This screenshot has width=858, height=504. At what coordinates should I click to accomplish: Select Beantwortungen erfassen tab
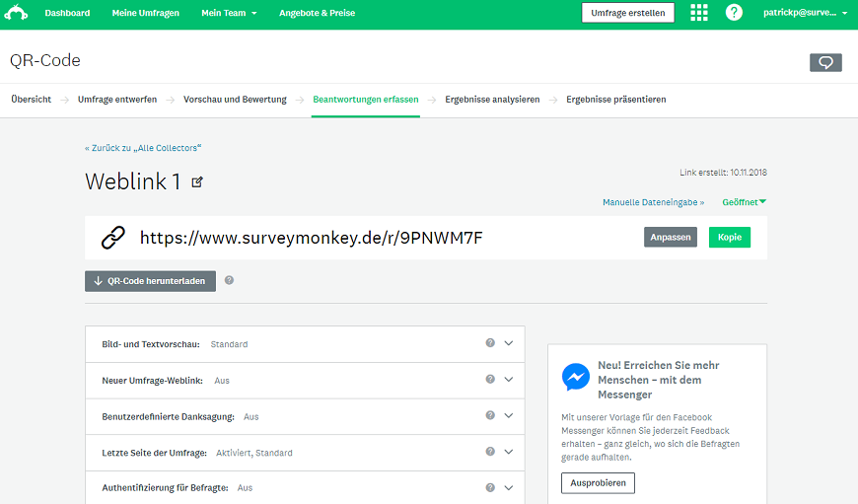pyautogui.click(x=366, y=99)
